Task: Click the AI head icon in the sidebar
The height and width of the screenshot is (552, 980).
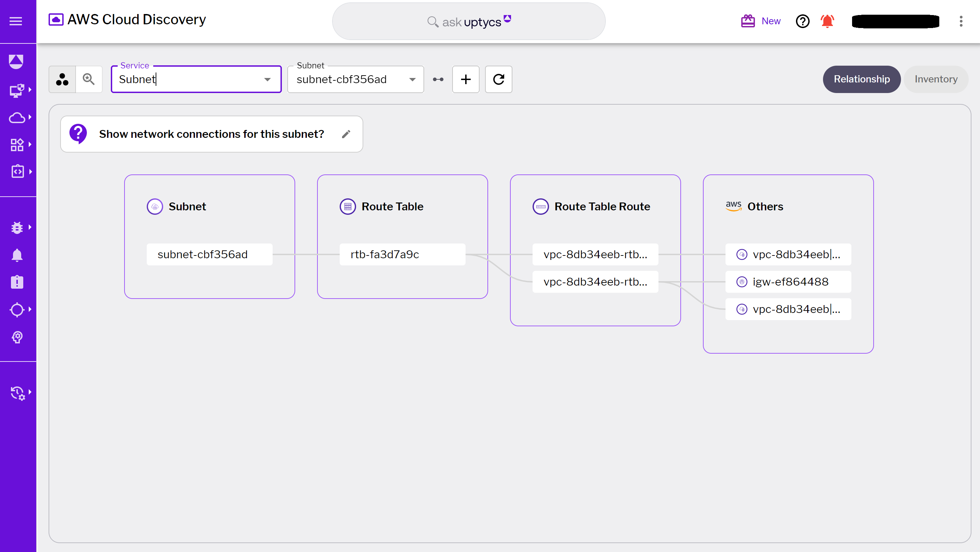Action: pos(17,337)
